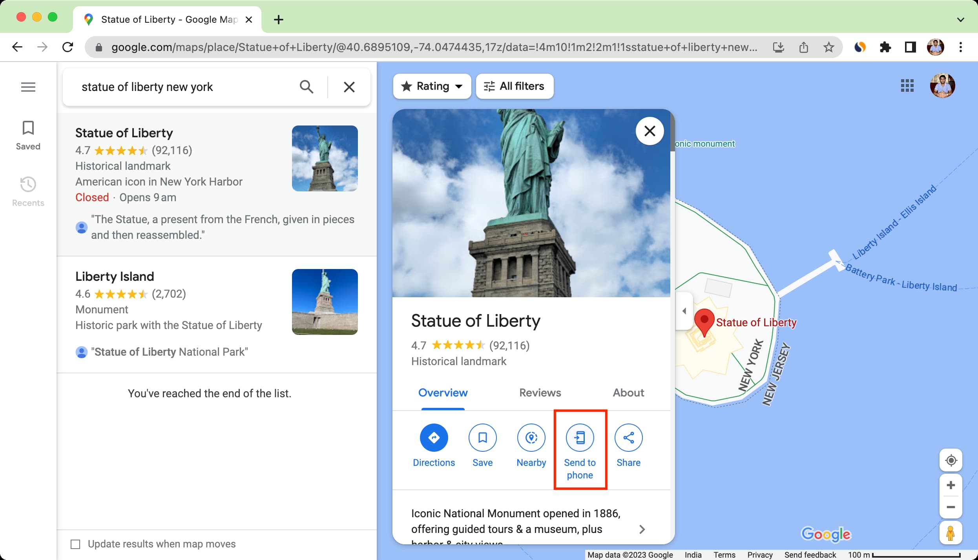Switch to the Reviews tab
978x560 pixels.
pos(540,393)
